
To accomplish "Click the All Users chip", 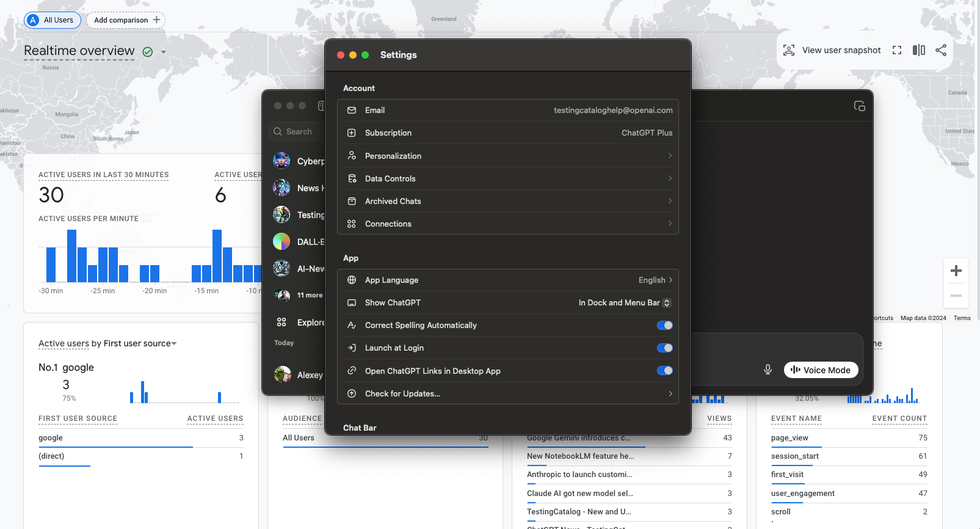I will click(x=53, y=20).
